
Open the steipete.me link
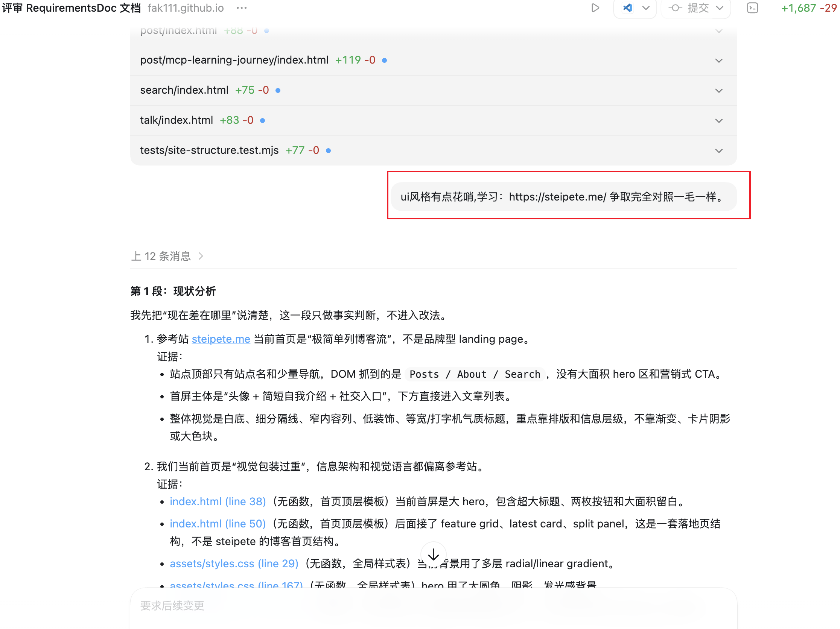click(221, 339)
